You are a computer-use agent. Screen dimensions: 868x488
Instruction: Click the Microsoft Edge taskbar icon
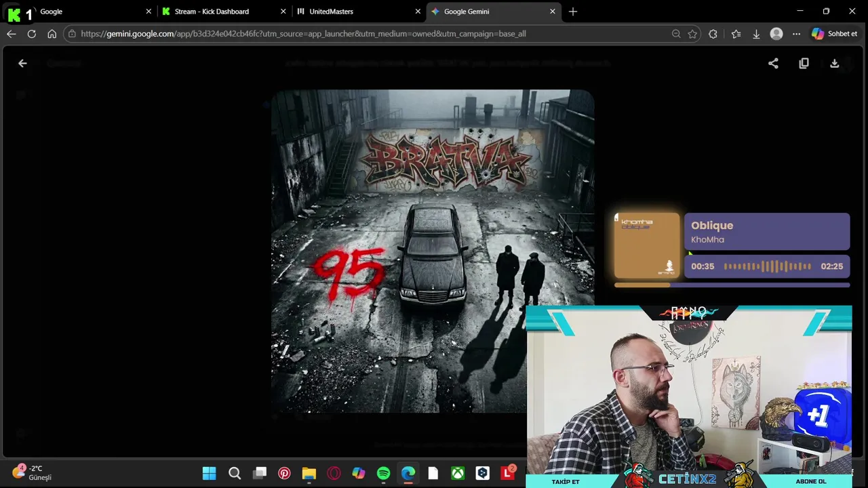408,473
